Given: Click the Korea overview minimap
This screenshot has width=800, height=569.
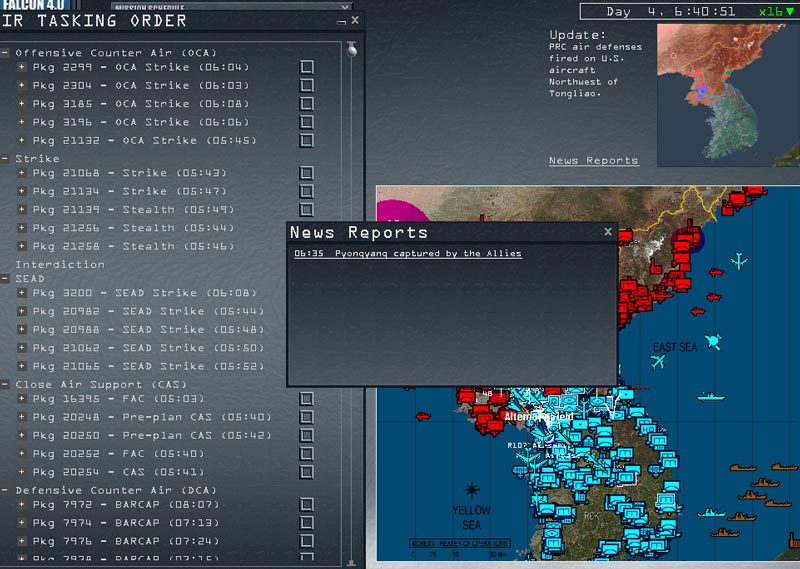Looking at the screenshot, I should point(728,95).
